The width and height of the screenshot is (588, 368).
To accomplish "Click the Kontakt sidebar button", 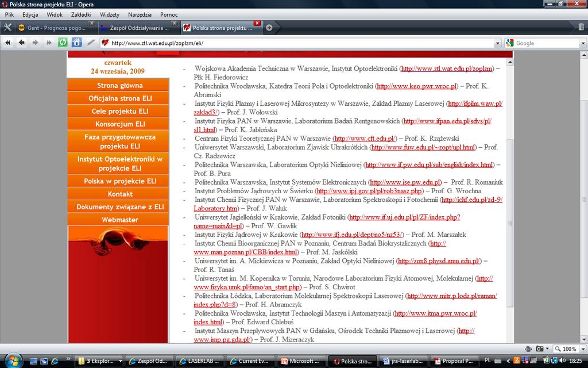I will (x=119, y=194).
